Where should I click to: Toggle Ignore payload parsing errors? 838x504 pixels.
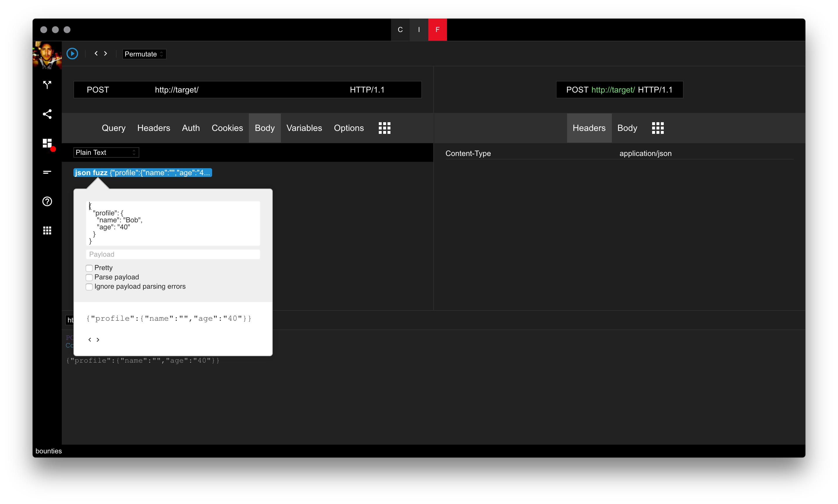tap(89, 287)
